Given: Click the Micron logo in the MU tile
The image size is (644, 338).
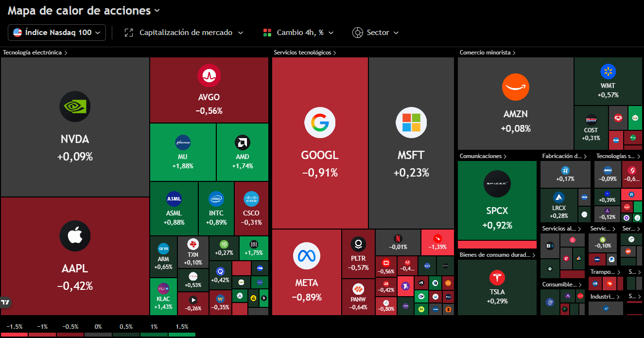Looking at the screenshot, I should pyautogui.click(x=183, y=142).
